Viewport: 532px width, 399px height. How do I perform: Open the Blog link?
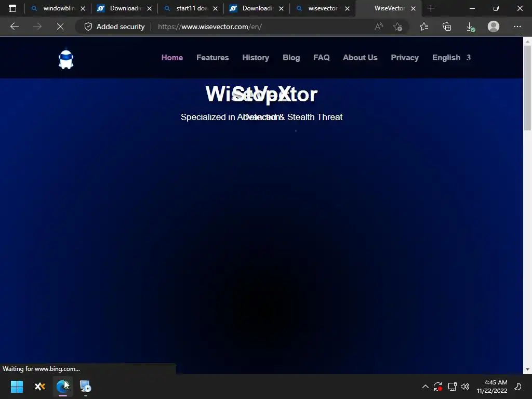point(291,58)
